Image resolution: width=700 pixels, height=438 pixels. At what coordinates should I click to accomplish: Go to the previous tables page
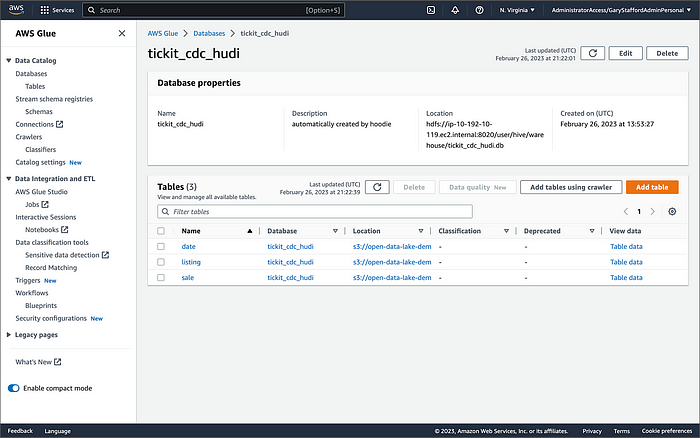pos(625,212)
